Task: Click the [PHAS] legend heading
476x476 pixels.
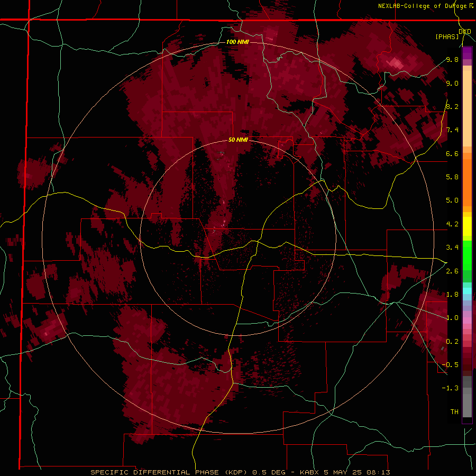Action: pos(447,36)
